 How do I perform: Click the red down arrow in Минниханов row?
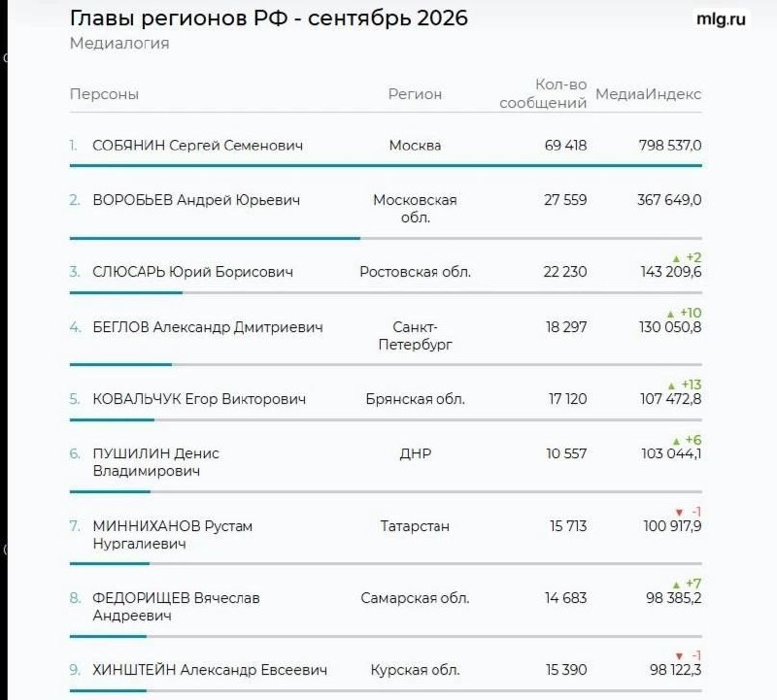click(679, 513)
